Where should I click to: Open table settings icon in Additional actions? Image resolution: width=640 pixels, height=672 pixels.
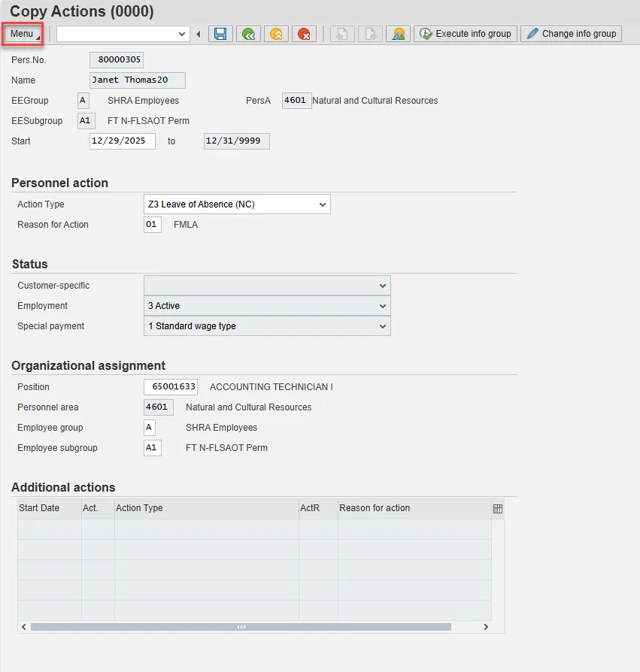(x=497, y=509)
